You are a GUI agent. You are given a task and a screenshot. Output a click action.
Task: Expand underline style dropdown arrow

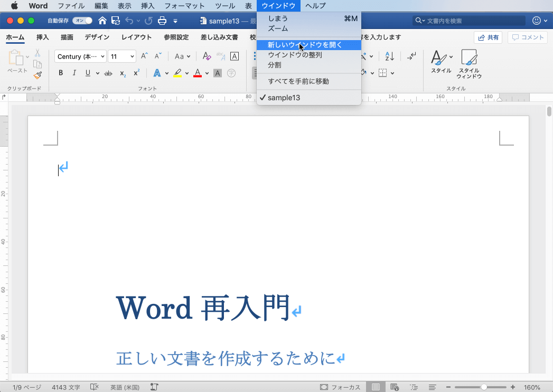[x=98, y=73]
